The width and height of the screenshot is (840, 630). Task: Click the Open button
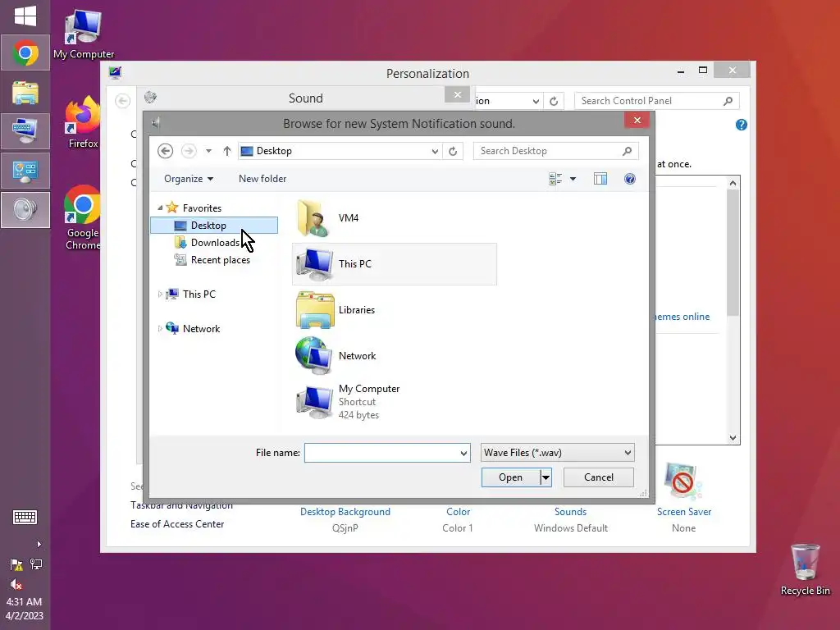click(510, 477)
